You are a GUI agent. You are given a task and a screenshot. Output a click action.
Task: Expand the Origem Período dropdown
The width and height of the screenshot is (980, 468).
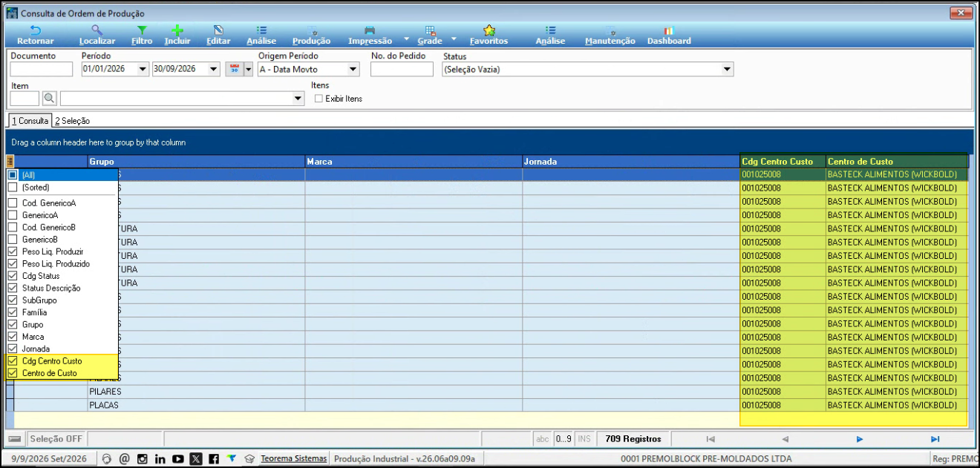pos(353,70)
